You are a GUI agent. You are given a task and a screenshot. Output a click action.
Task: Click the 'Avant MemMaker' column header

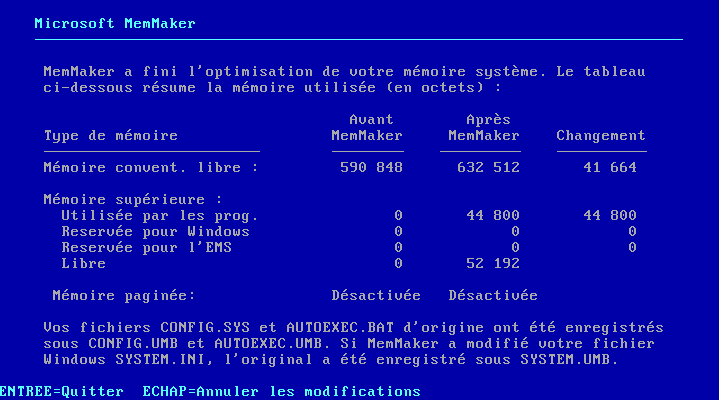pos(367,128)
